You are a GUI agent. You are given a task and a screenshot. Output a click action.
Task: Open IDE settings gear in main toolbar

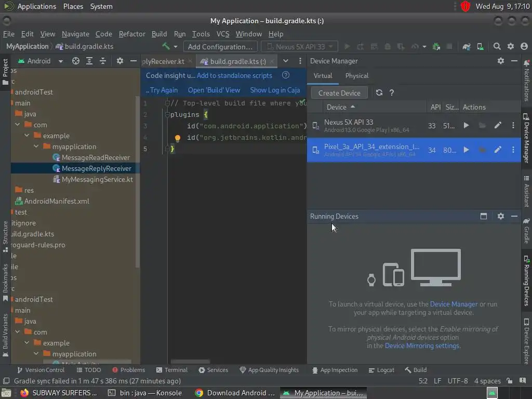pyautogui.click(x=511, y=46)
